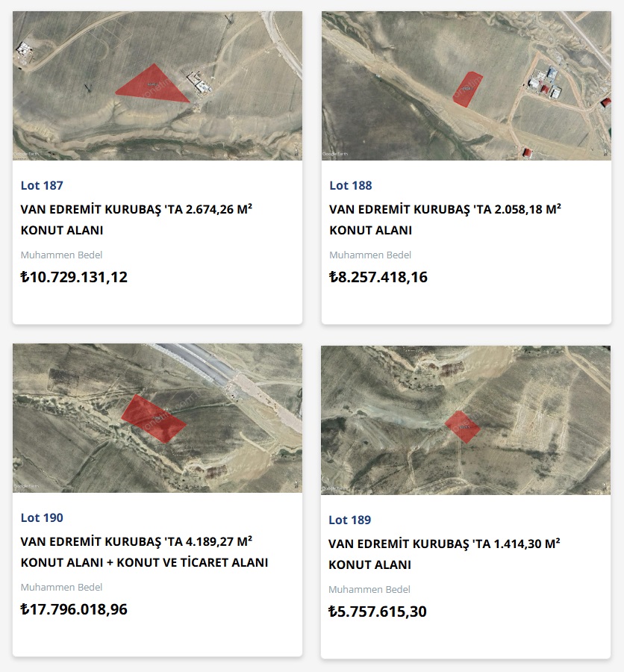This screenshot has height=672, width=624.
Task: Click Muhammen Bedel text in Lot 190 card
Action: coord(61,587)
